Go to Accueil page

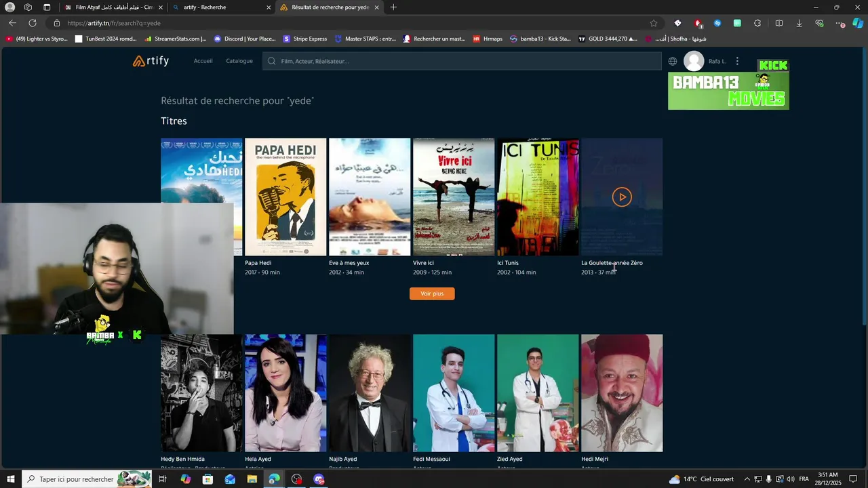(203, 61)
